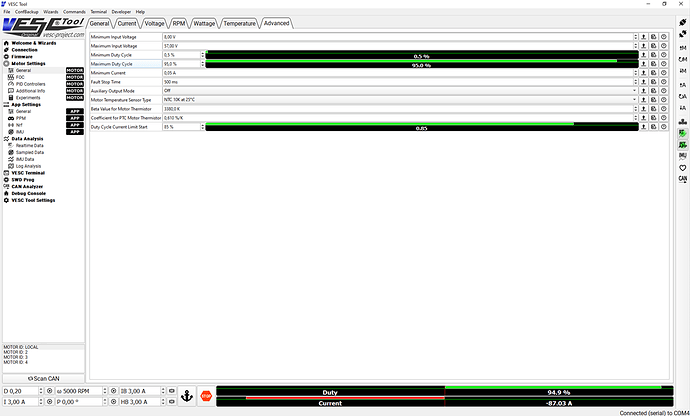690x416 pixels.
Task: Click stepper arrows of Beta Value field
Action: tap(635, 109)
